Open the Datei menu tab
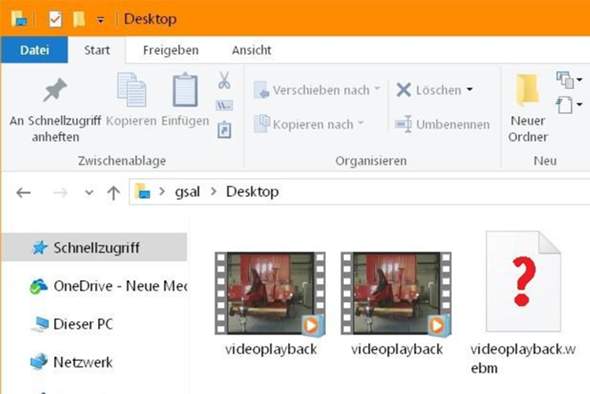This screenshot has height=394, width=590. click(34, 50)
